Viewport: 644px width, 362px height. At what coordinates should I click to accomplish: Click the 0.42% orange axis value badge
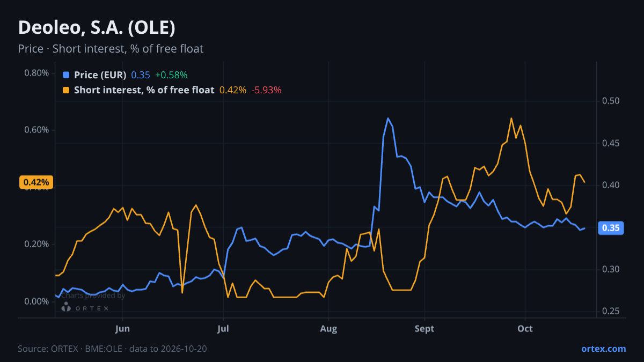coord(36,182)
